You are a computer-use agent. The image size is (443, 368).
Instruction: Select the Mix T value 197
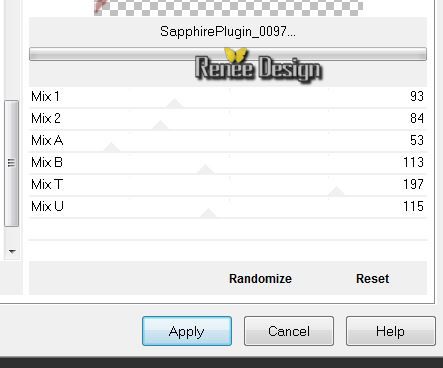[x=413, y=184]
